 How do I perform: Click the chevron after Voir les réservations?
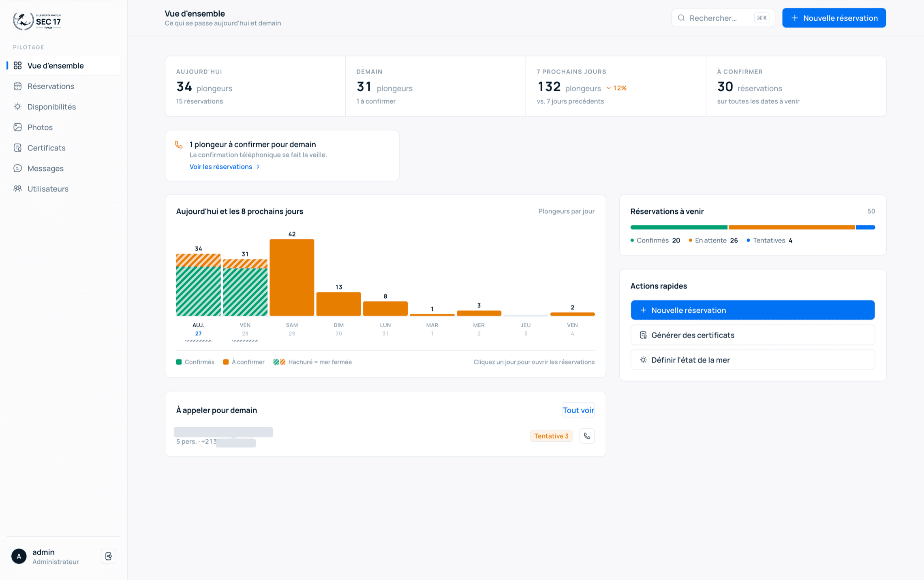coord(258,167)
